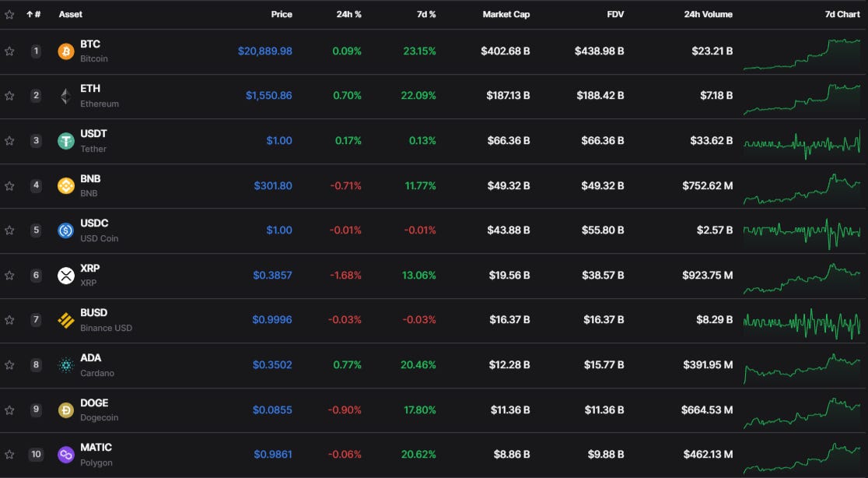Click Ethereum price $1,550.86
Screen dimensions: 868x478
coord(269,96)
